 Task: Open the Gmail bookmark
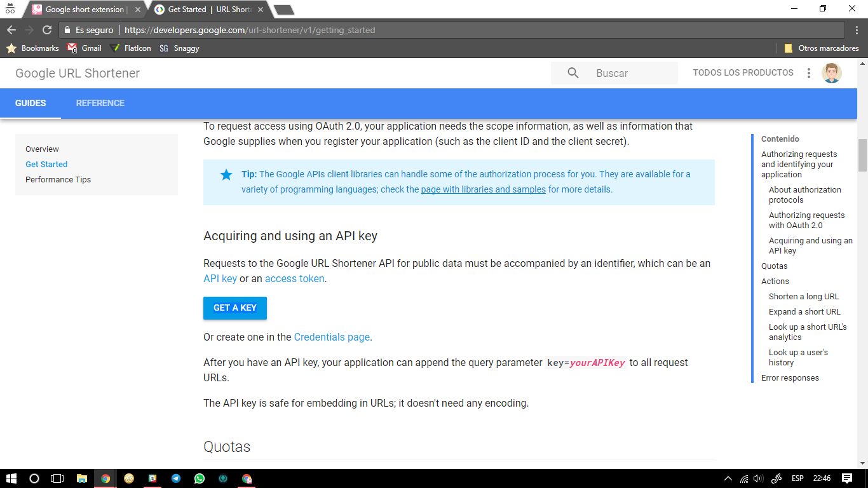[x=85, y=48]
